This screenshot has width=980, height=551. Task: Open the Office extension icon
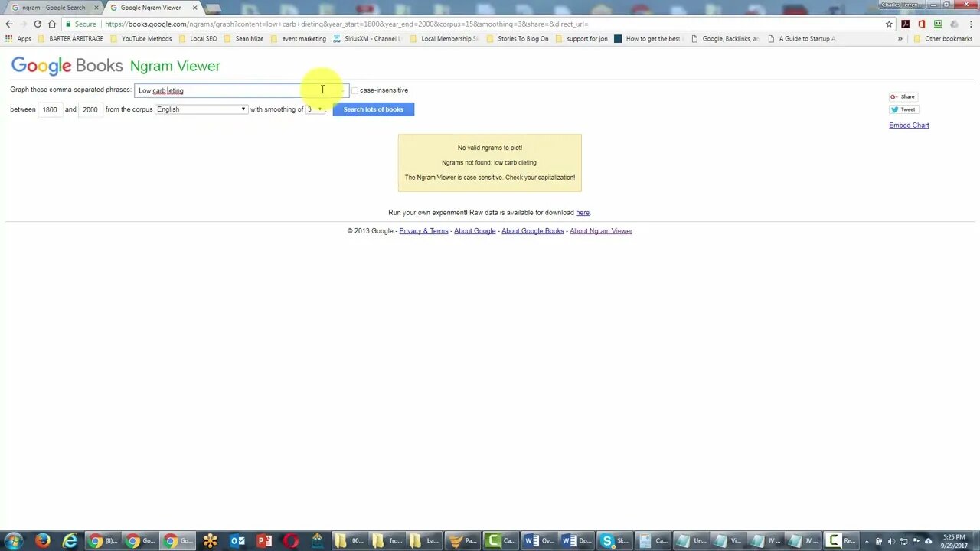click(x=922, y=24)
